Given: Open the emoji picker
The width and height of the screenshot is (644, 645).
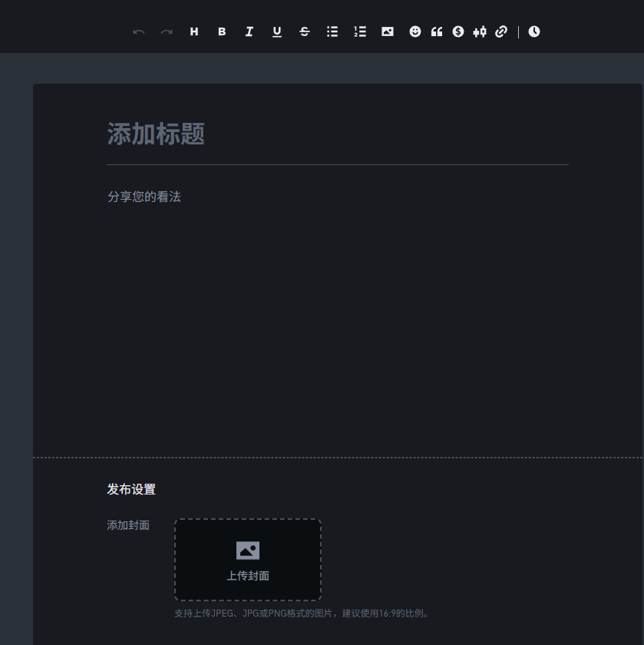Looking at the screenshot, I should [415, 31].
